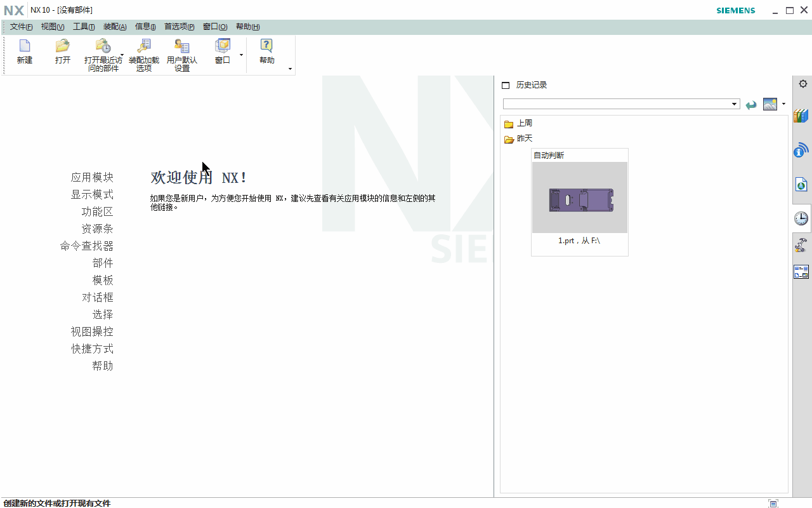The height and width of the screenshot is (508, 812).
Task: Expand the history search combo box dropdown
Action: (735, 104)
